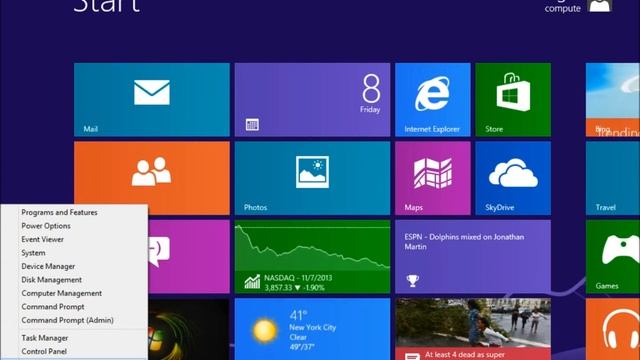Open the Photos tile
The width and height of the screenshot is (640, 360).
coord(312,178)
